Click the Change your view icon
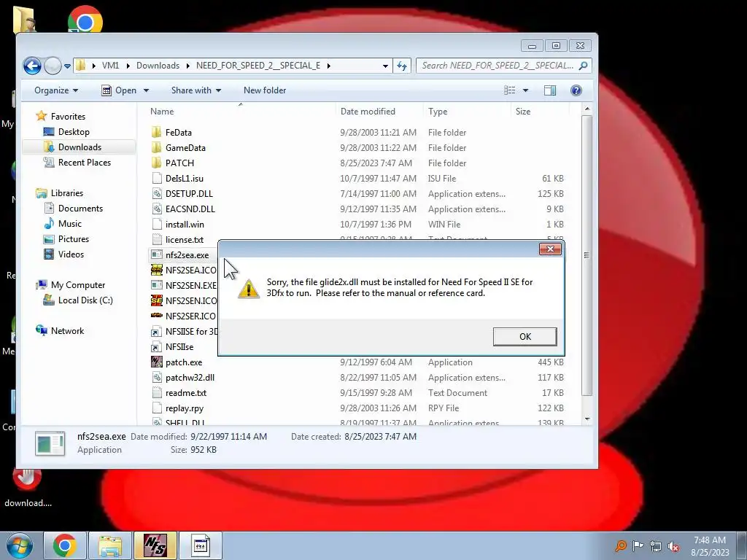 pos(509,90)
